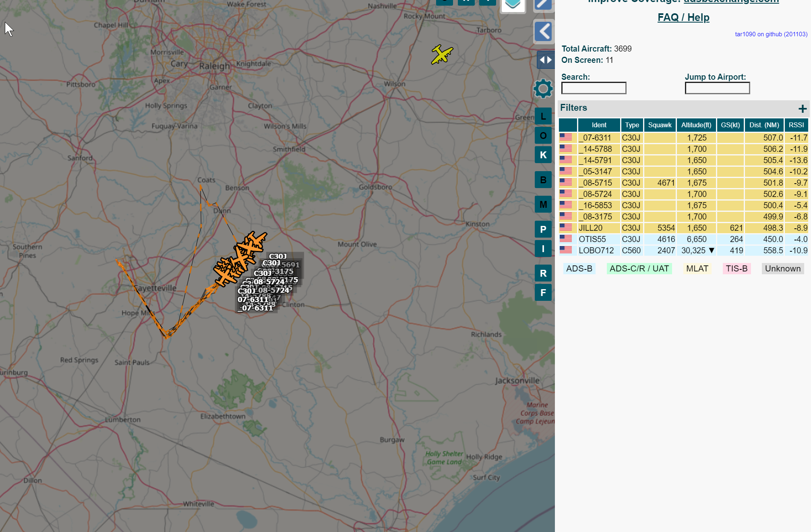Sort table by RSSI column
811x532 pixels.
[796, 125]
